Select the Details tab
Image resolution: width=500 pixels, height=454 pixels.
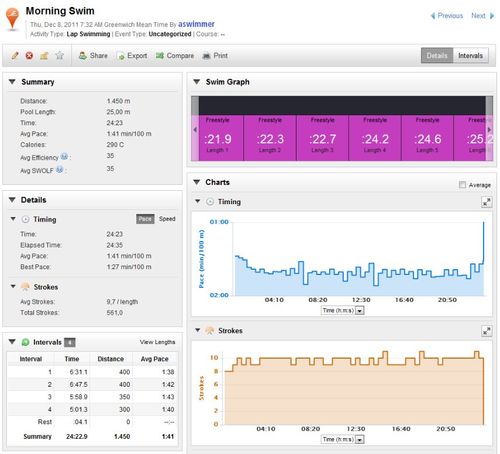tap(437, 56)
